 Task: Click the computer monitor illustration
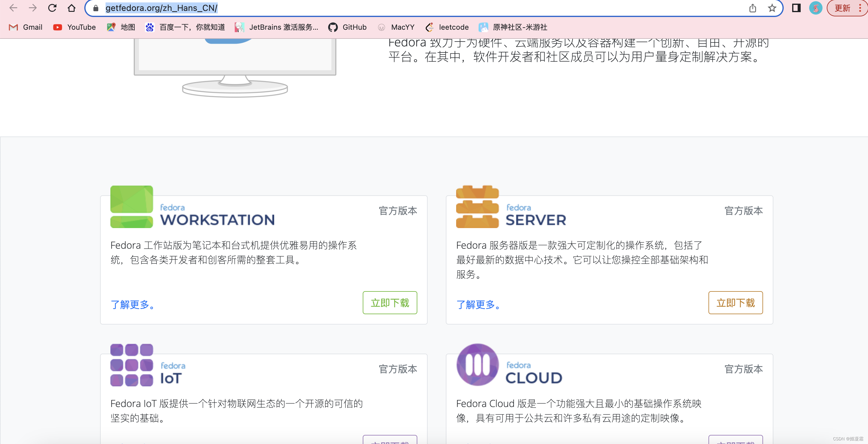235,67
